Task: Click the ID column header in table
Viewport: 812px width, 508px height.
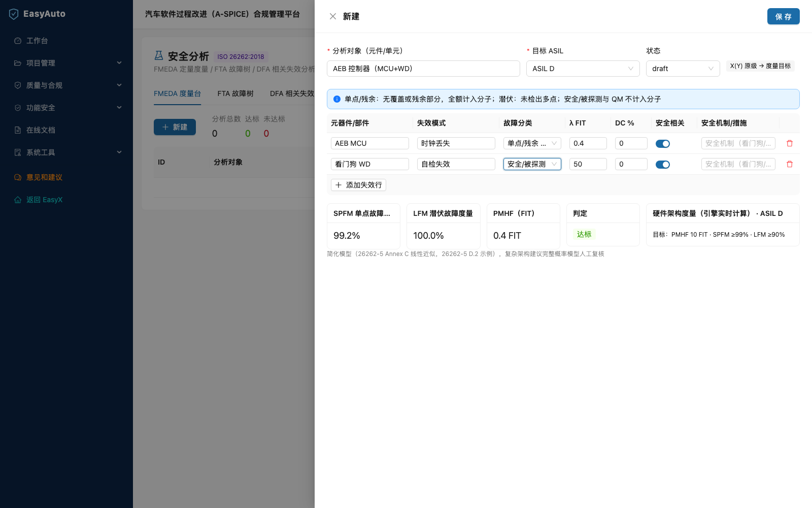Action: (x=161, y=162)
